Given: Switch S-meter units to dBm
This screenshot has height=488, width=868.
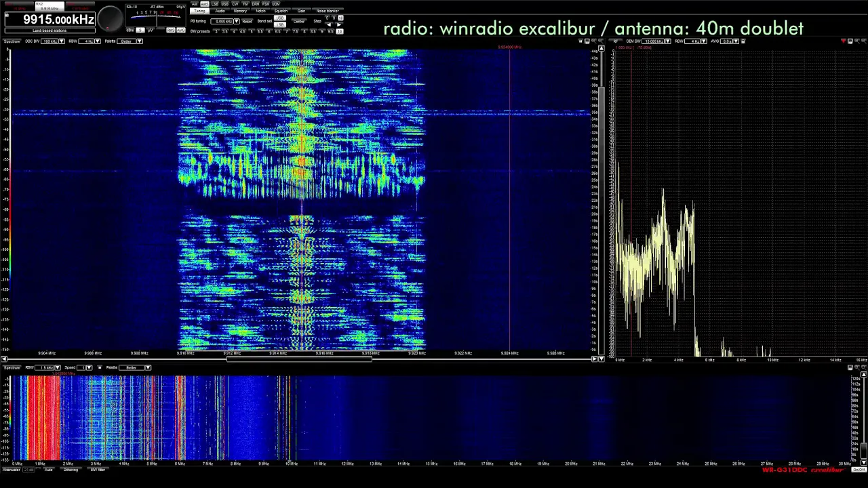Looking at the screenshot, I should tap(130, 30).
